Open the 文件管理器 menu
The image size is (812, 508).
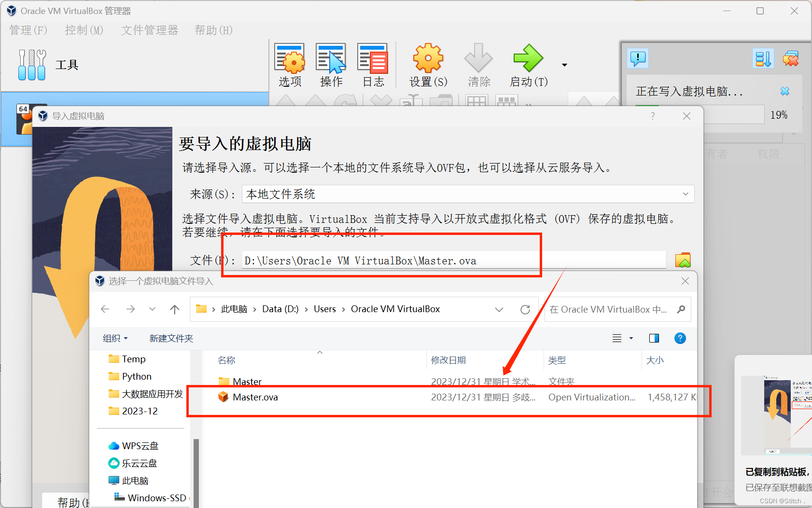[x=150, y=30]
